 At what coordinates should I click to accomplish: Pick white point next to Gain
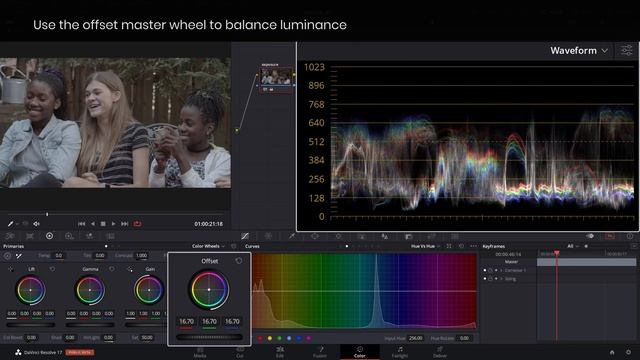[x=130, y=269]
